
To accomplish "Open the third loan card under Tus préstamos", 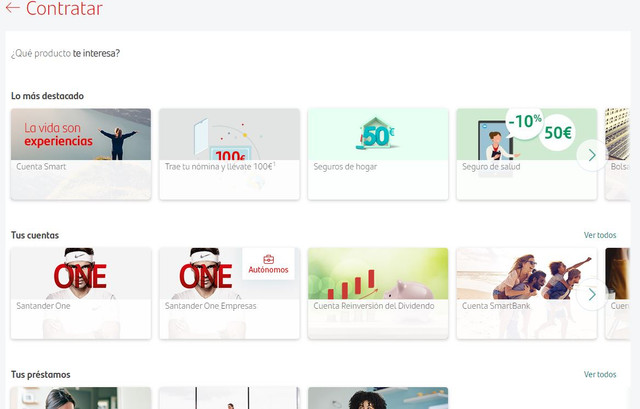I will (378, 398).
